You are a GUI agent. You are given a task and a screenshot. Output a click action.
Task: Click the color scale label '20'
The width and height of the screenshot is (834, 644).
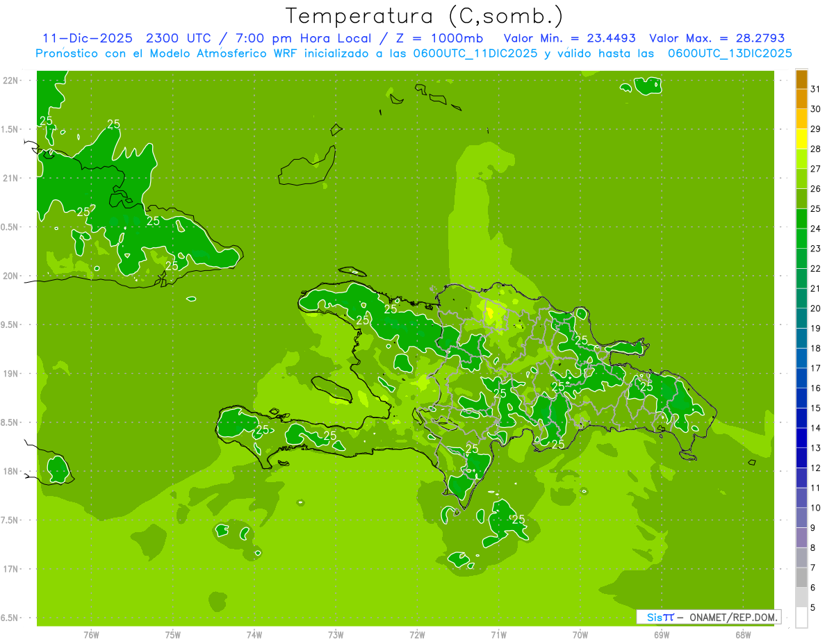click(x=815, y=308)
